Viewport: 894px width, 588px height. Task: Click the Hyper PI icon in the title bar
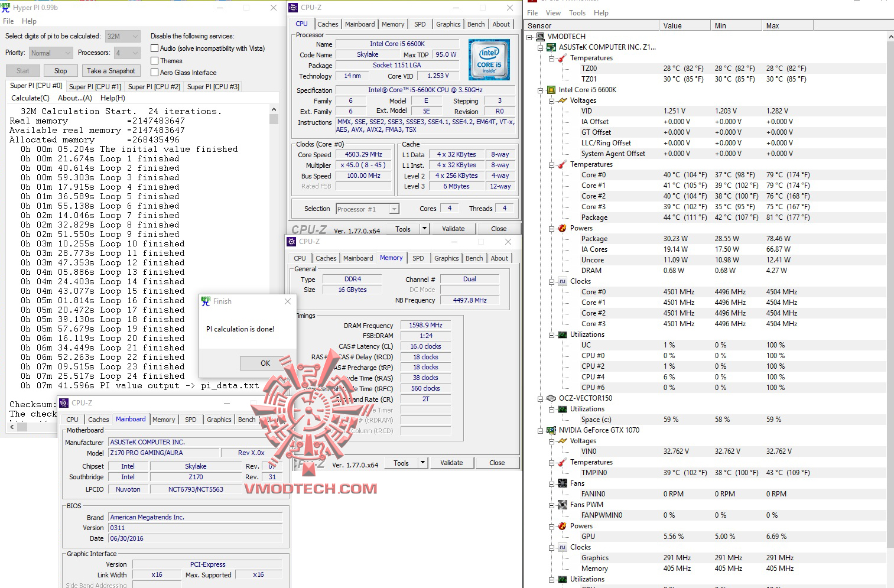point(6,7)
